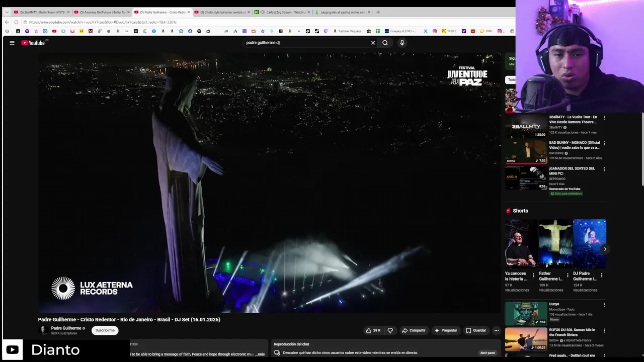Click the video title Padre Guilherme - Cristo Redentor
This screenshot has width=644, height=362.
129,319
